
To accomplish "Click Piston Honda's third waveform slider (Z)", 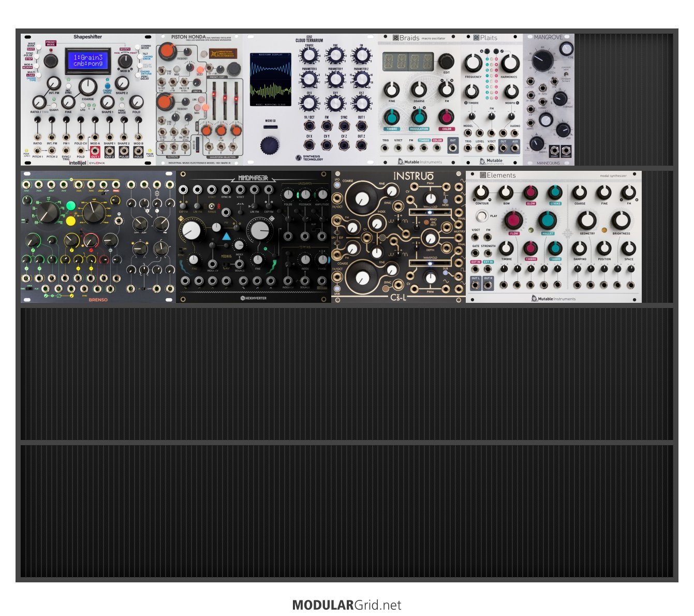I will point(236,101).
